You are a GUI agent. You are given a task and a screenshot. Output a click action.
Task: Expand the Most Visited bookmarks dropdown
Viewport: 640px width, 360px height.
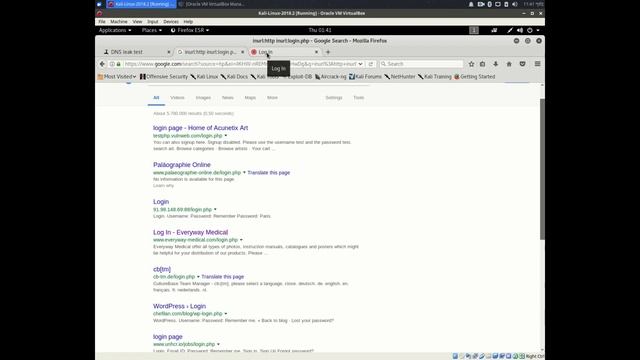click(117, 77)
